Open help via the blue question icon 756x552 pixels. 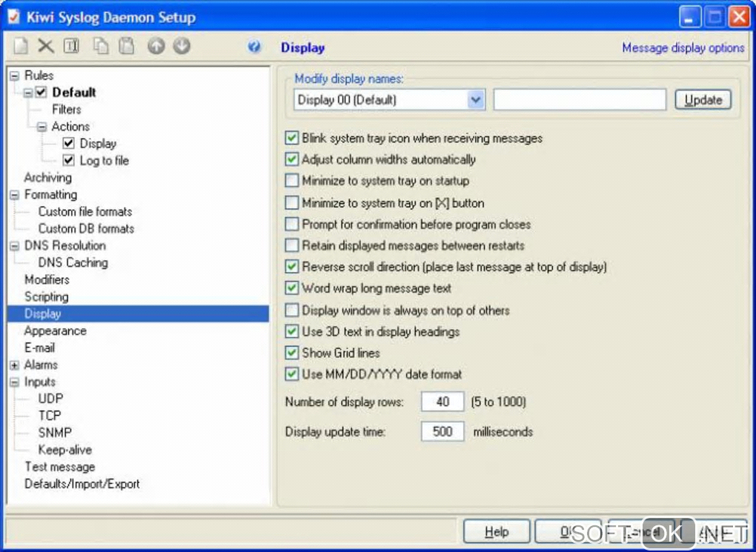point(254,47)
